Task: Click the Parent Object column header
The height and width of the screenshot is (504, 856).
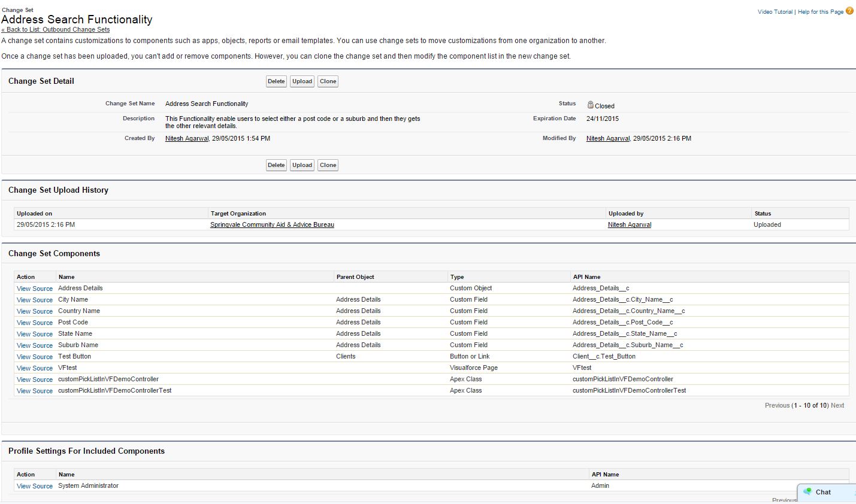Action: [355, 277]
